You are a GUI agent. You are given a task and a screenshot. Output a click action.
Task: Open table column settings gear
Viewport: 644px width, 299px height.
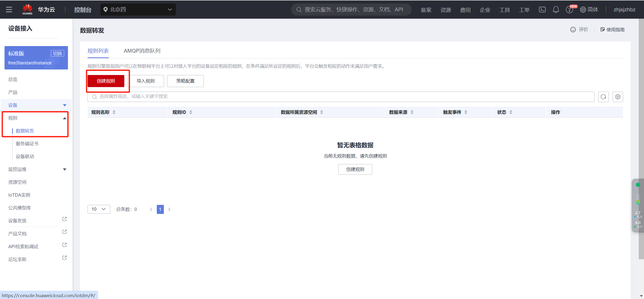click(x=618, y=97)
